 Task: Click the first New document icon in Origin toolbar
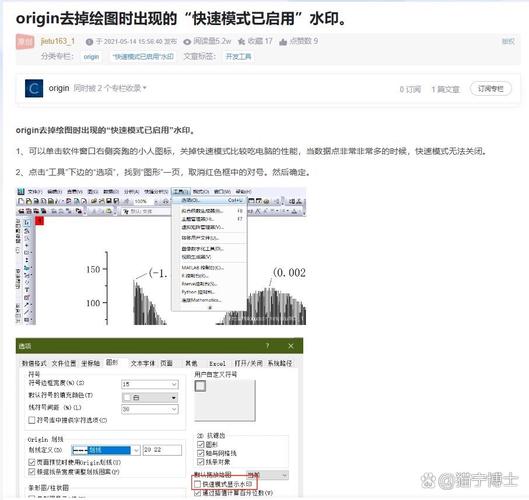coord(21,201)
